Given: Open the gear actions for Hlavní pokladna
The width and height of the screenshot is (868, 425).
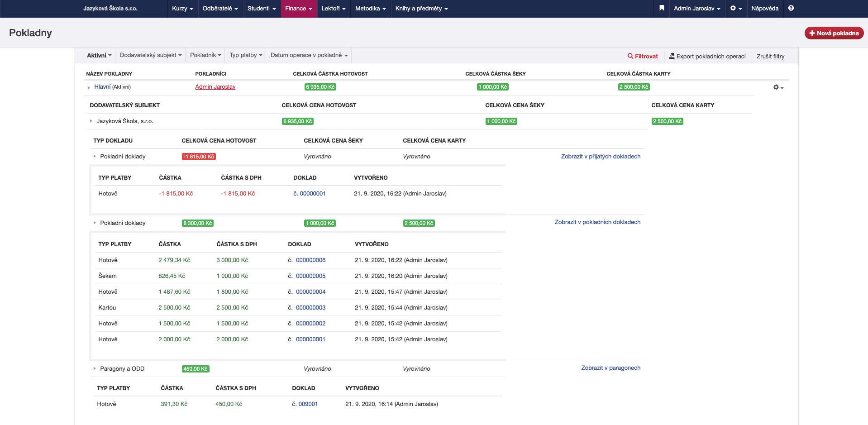Looking at the screenshot, I should pyautogui.click(x=778, y=87).
